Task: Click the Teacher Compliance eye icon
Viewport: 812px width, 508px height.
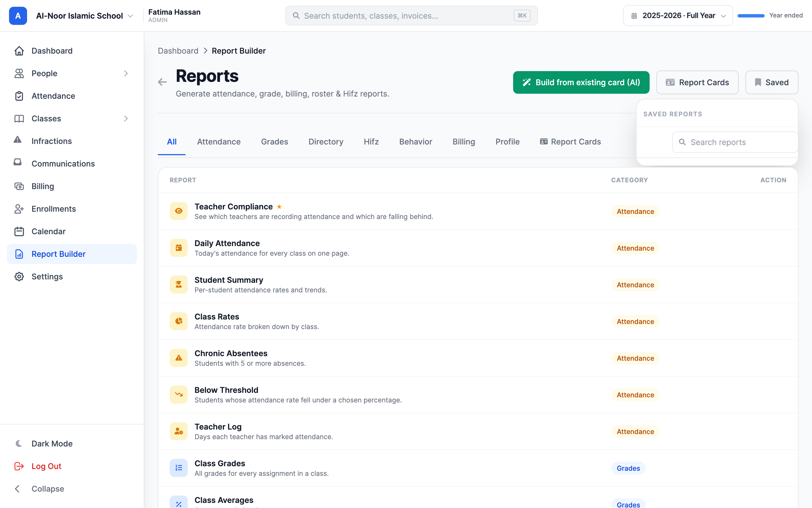Action: pos(178,211)
